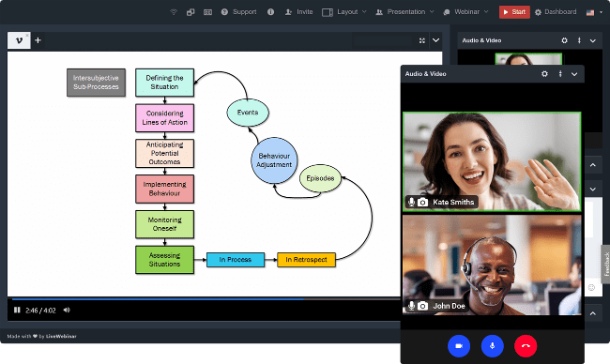Click the 'Assessing Situations' box
Viewport: 610px width, 364px height.
164,260
